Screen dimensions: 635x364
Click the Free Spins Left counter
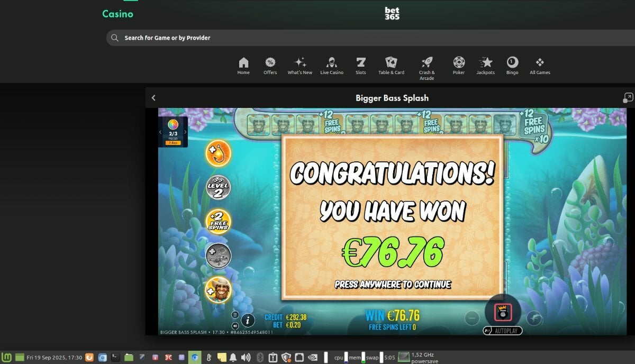click(x=392, y=327)
